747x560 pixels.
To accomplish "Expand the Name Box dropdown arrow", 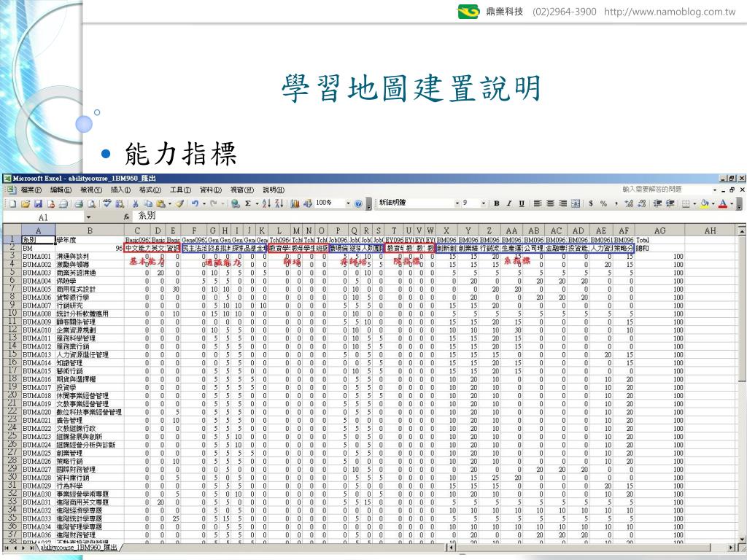I will point(88,217).
